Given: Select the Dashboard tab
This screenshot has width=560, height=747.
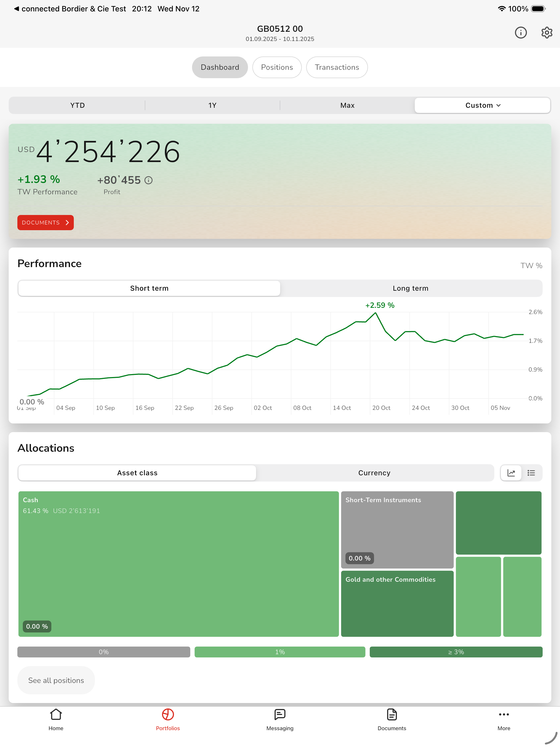Looking at the screenshot, I should tap(220, 67).
